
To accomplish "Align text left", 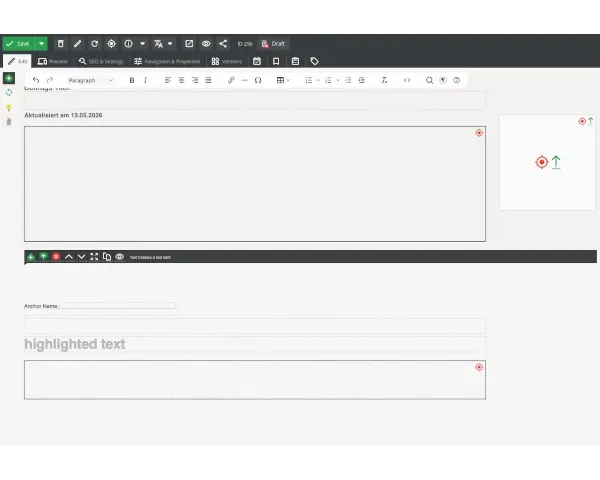I will (168, 80).
